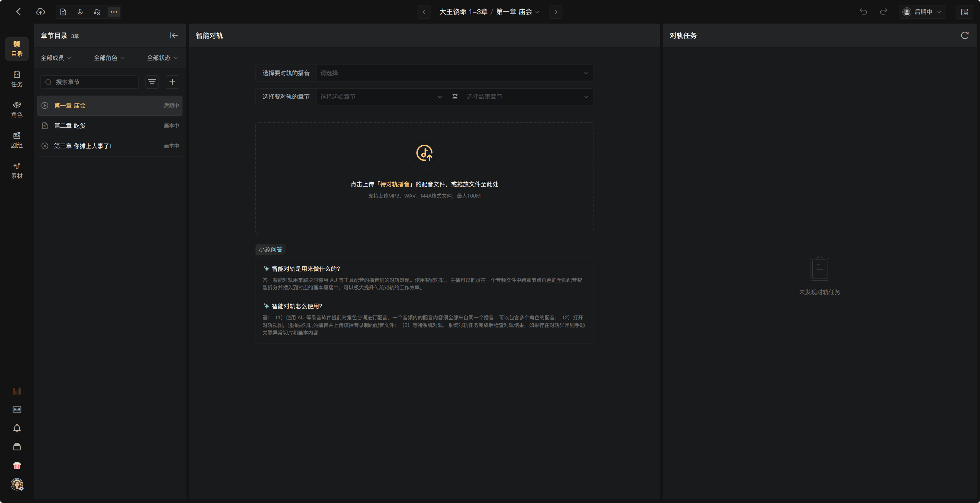
Task: Open the 选择要对轨的播音 dropdown
Action: 455,73
